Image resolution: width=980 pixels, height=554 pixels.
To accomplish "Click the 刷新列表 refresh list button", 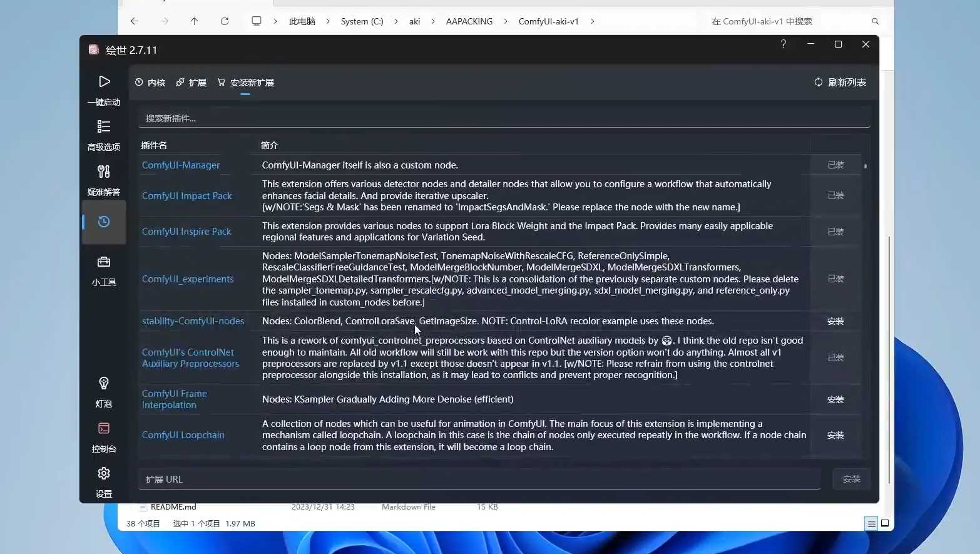I will [x=840, y=83].
